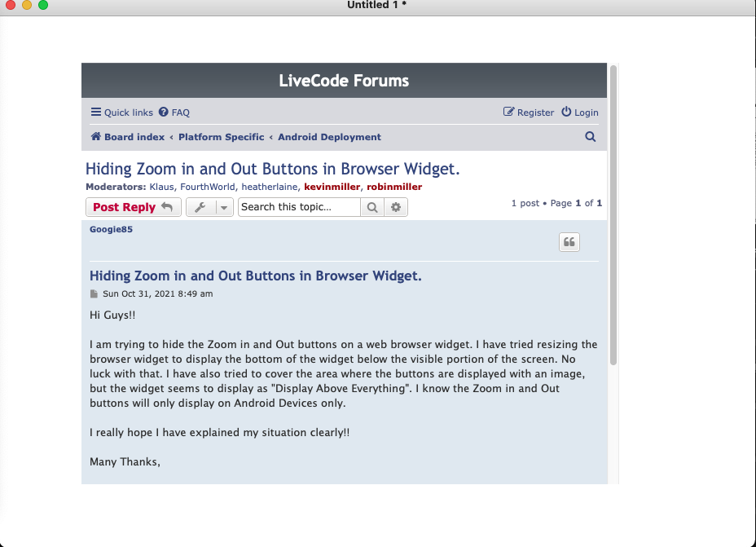Image resolution: width=756 pixels, height=547 pixels.
Task: Click the 'I really hope I have explained' sentence
Action: [x=219, y=432]
